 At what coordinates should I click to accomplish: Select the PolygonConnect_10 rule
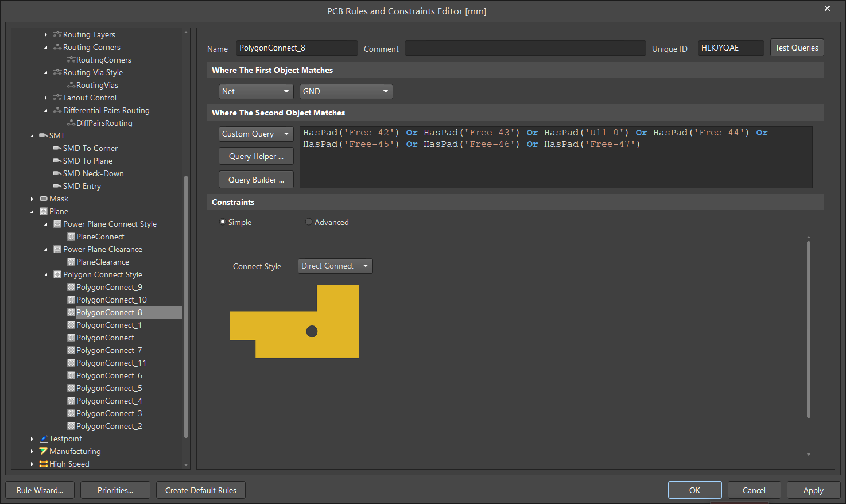click(111, 300)
